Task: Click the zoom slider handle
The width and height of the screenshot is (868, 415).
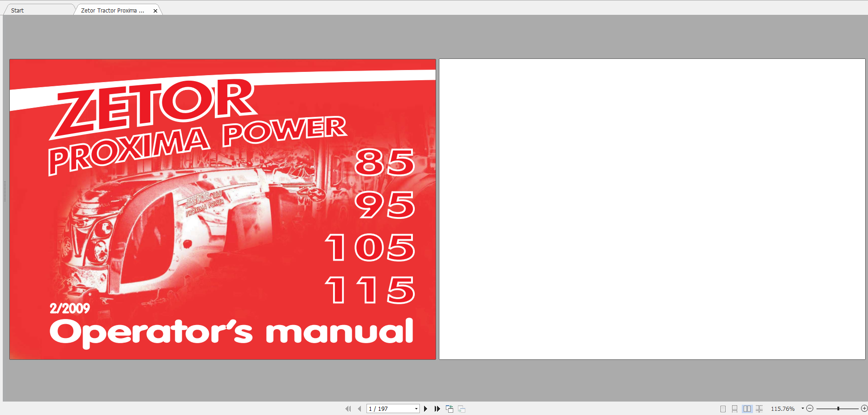Action: tap(838, 409)
